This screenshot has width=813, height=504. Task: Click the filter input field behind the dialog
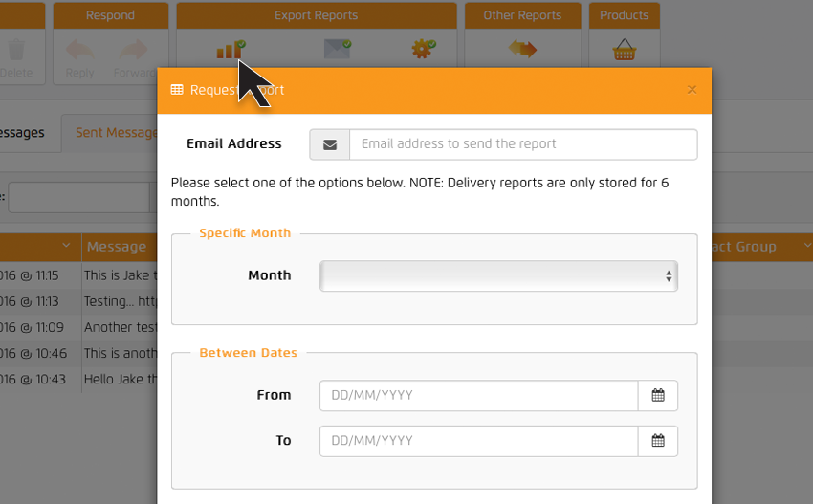[x=78, y=197]
